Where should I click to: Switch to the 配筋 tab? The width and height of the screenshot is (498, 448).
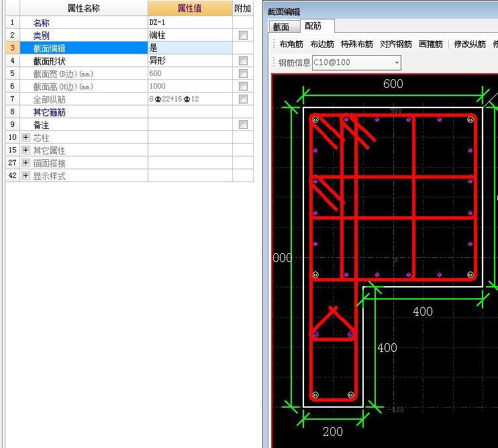317,26
